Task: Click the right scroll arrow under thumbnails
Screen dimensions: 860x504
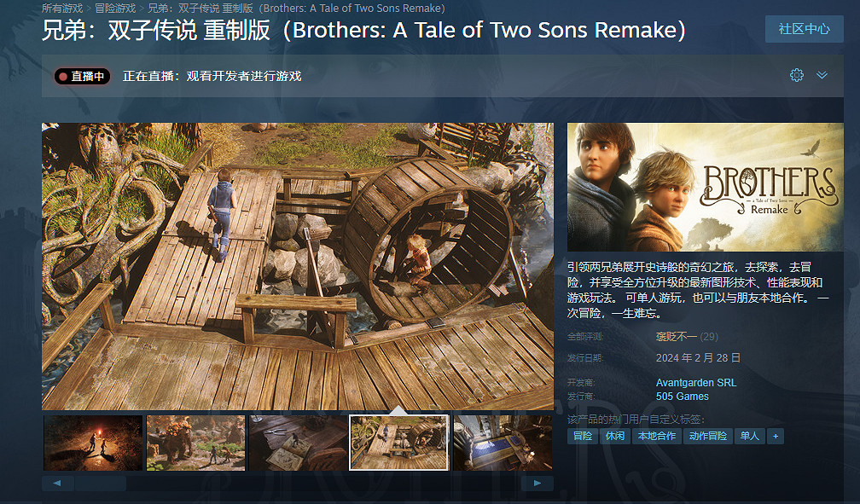Action: (537, 484)
